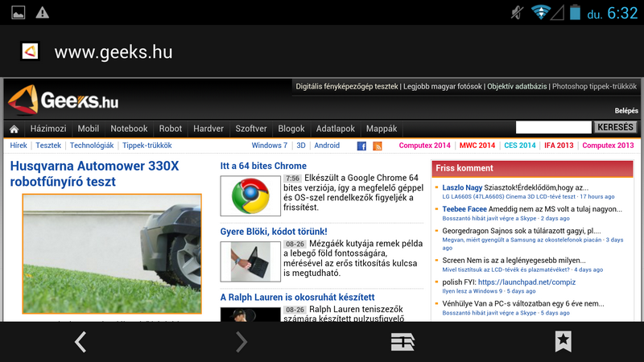Tap the browser forward arrow
The width and height of the screenshot is (644, 362).
tap(241, 342)
